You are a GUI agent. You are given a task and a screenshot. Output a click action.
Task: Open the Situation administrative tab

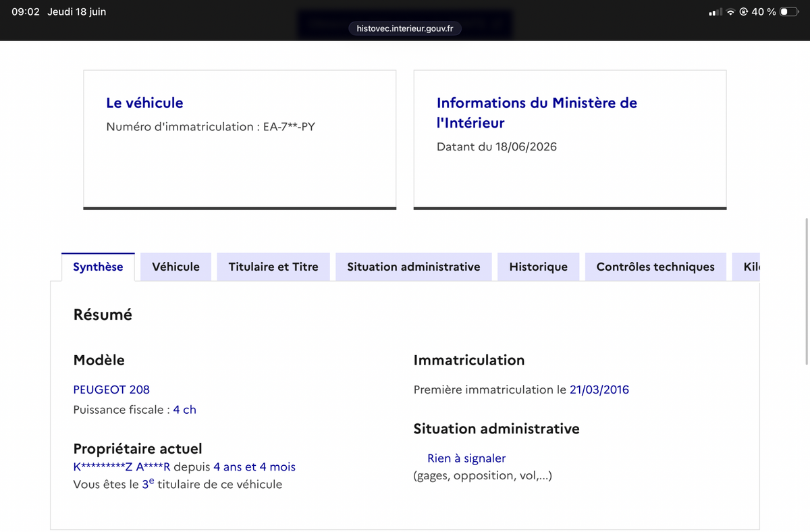tap(414, 267)
